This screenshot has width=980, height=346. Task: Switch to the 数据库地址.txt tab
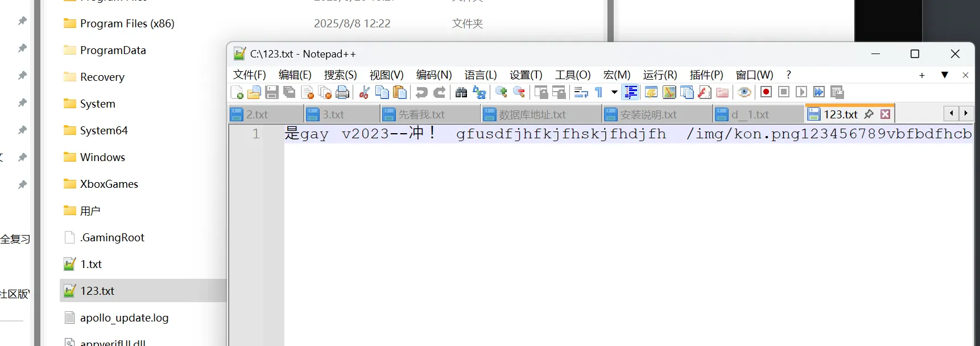tap(541, 114)
